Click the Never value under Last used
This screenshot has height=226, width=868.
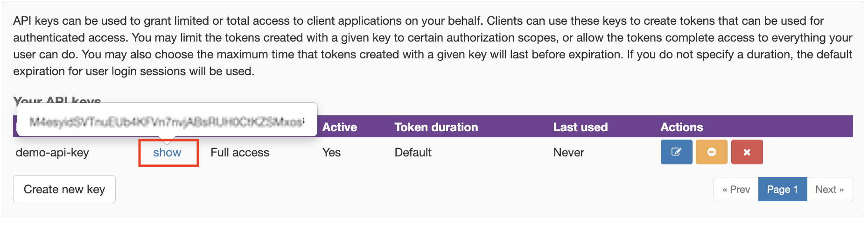[568, 153]
